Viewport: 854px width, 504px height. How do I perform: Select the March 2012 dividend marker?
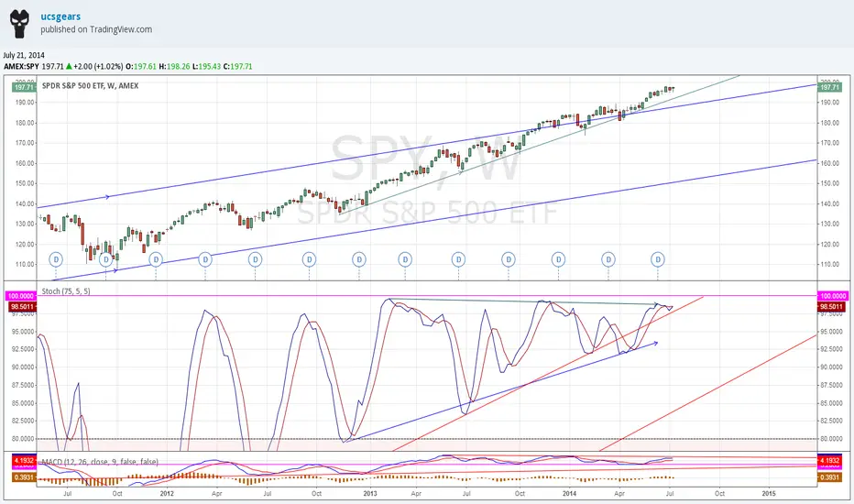pyautogui.click(x=205, y=260)
